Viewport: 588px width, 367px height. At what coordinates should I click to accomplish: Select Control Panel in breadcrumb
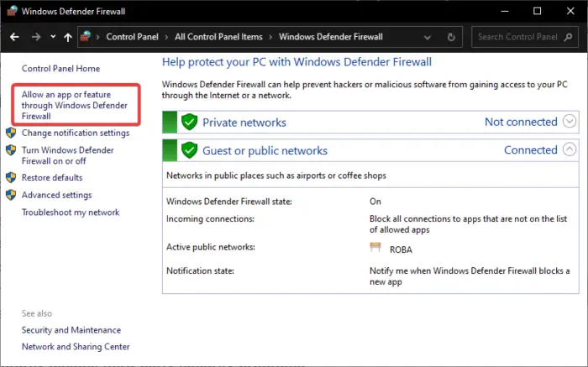tap(132, 37)
